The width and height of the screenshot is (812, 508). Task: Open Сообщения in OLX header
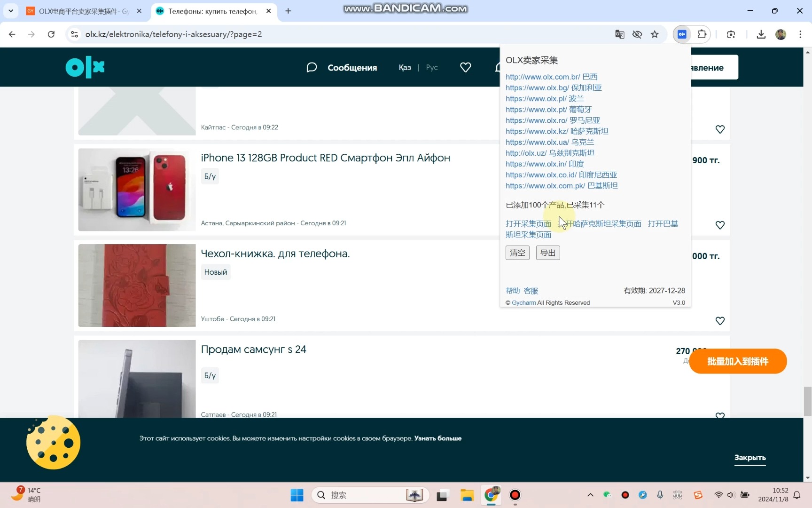point(352,68)
